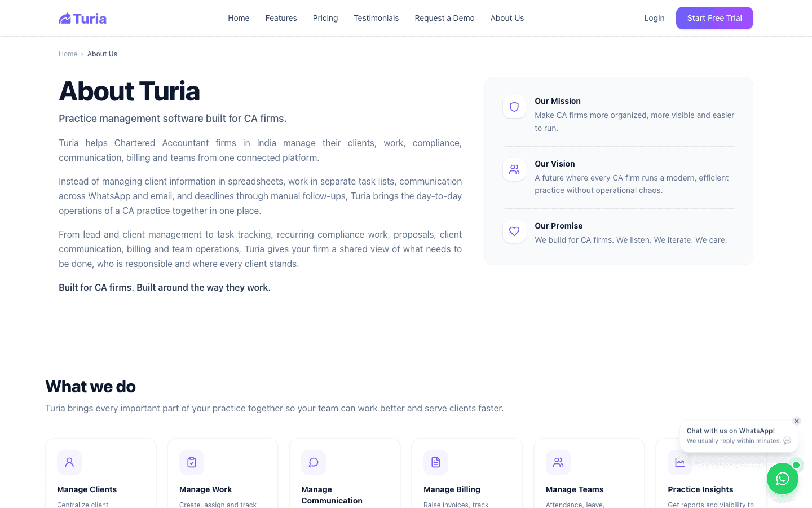Click the Our Promise heading
The height and width of the screenshot is (508, 812).
[559, 226]
